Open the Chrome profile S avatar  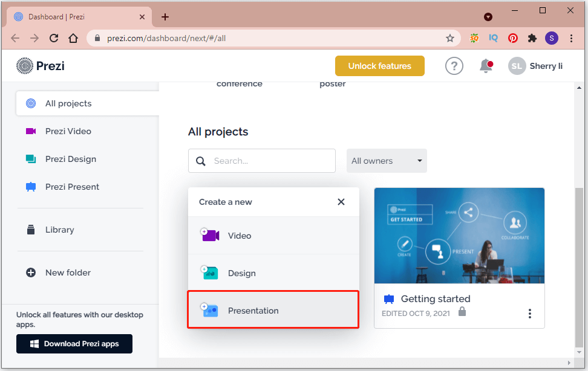pyautogui.click(x=552, y=38)
